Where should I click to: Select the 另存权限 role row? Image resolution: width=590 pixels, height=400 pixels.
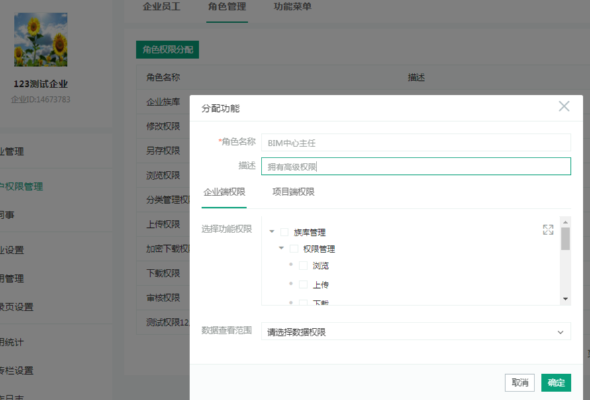tap(163, 151)
